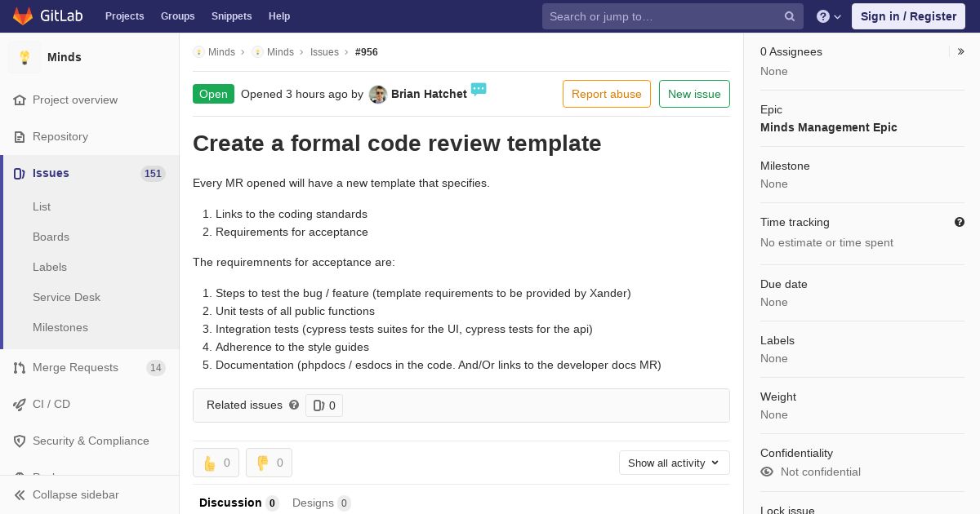This screenshot has width=980, height=514.
Task: Click the Report abuse button
Action: (x=607, y=94)
